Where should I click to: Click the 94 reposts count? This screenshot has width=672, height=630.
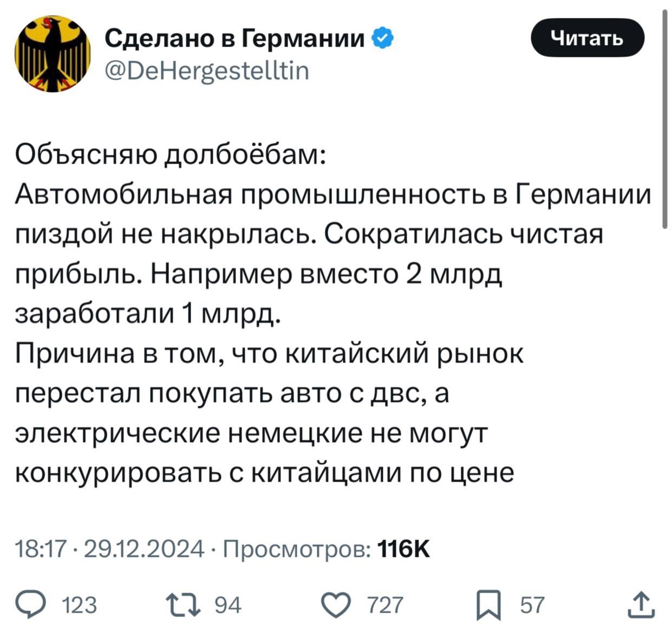228,605
